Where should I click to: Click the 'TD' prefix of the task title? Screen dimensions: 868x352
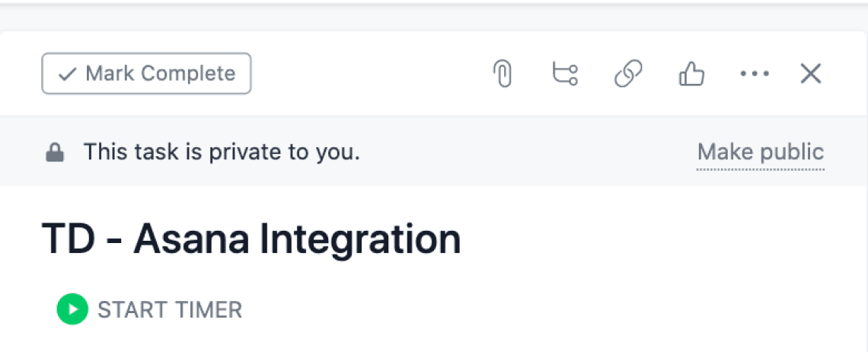[x=68, y=240]
